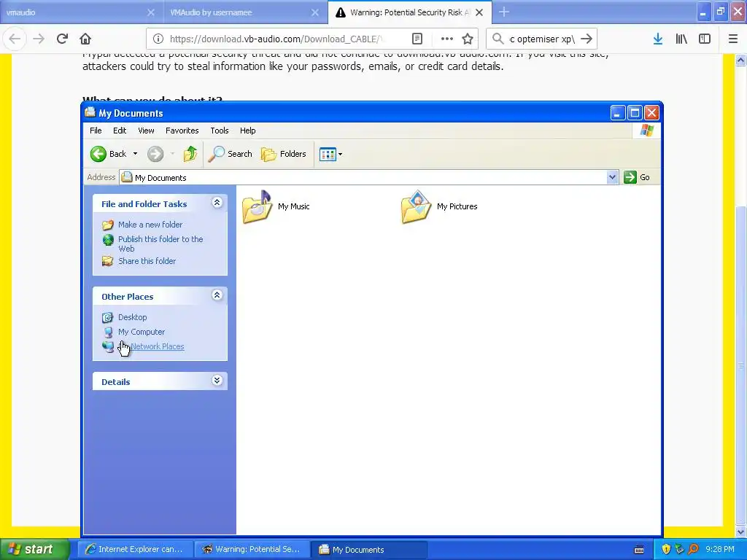Viewport: 747px width, 560px height.
Task: Close the vmaudio tab
Action: click(x=150, y=12)
